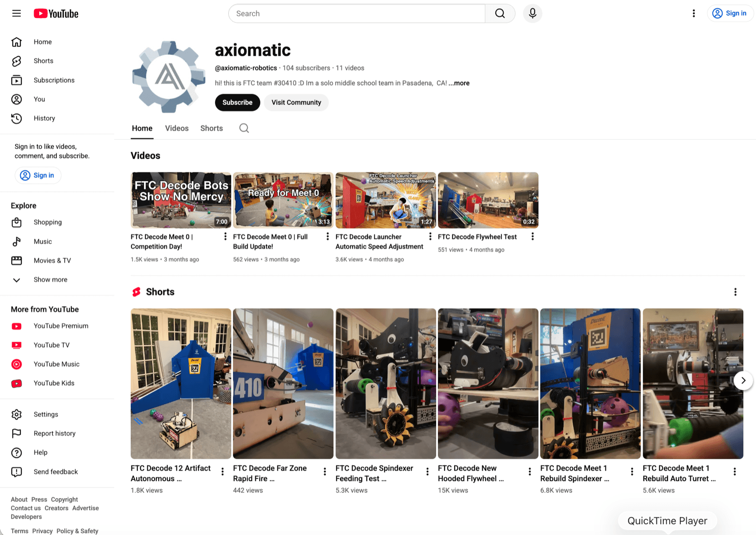
Task: Open the Privacy footer link
Action: click(x=43, y=531)
